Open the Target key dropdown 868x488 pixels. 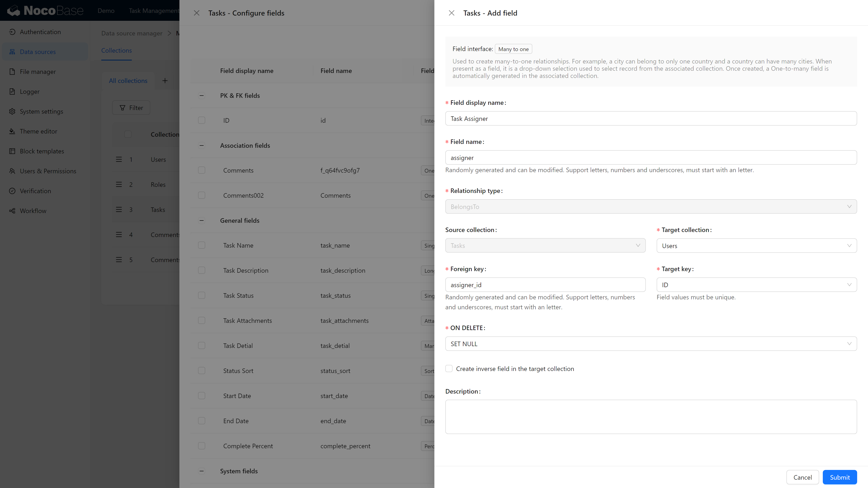pyautogui.click(x=757, y=285)
